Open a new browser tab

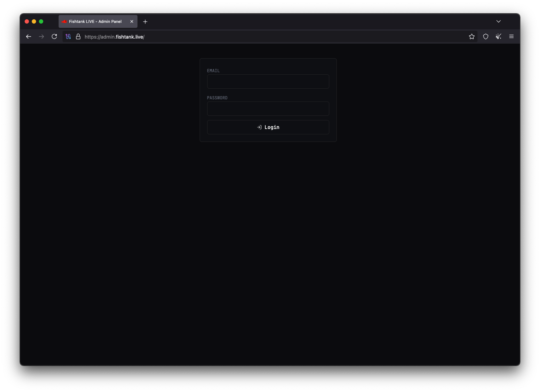coord(145,22)
